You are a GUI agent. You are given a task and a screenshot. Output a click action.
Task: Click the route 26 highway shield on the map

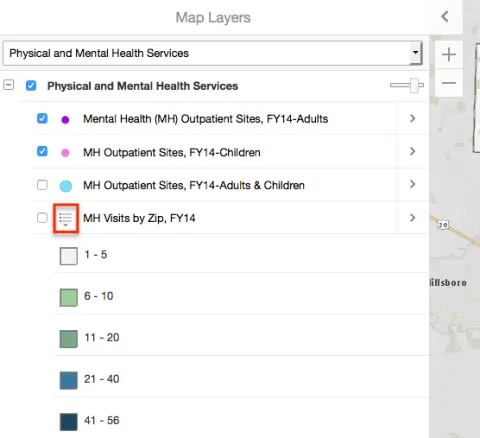[443, 225]
